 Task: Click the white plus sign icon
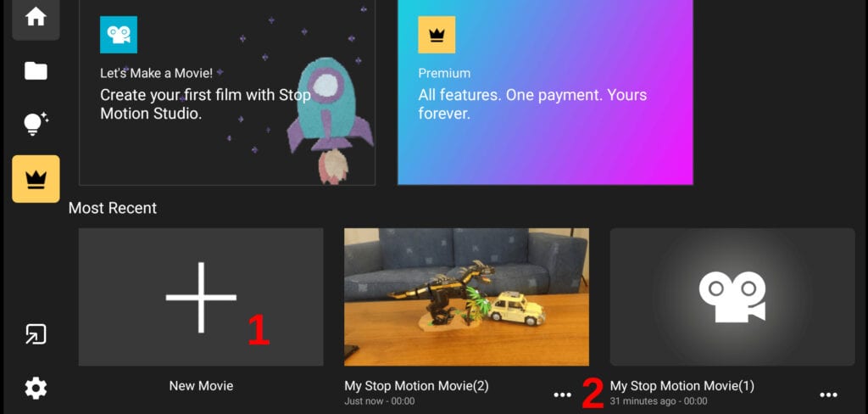tap(201, 297)
